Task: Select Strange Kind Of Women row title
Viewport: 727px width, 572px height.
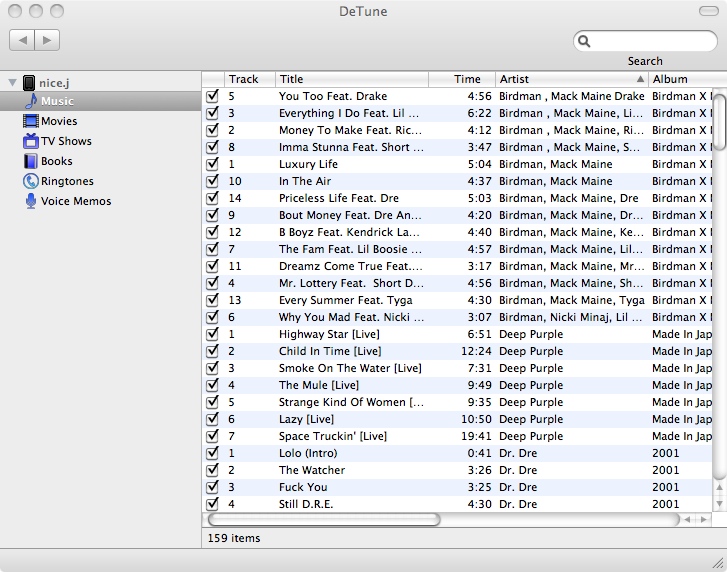Action: click(351, 402)
